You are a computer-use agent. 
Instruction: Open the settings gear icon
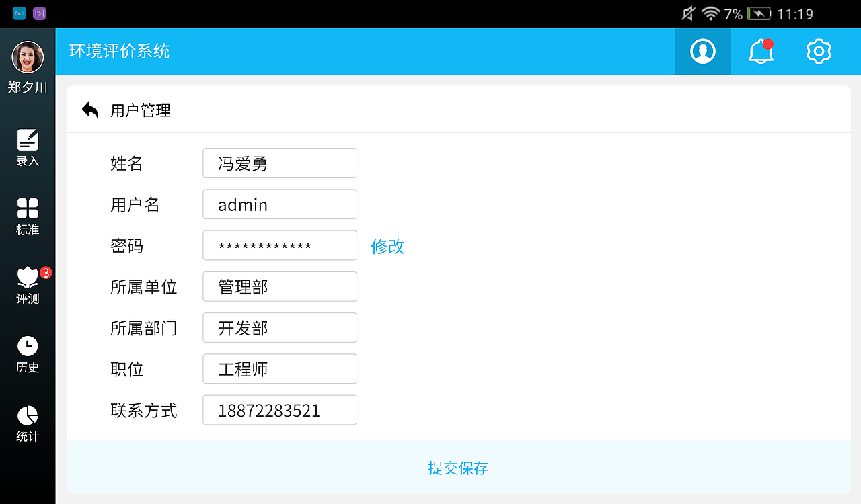point(818,51)
